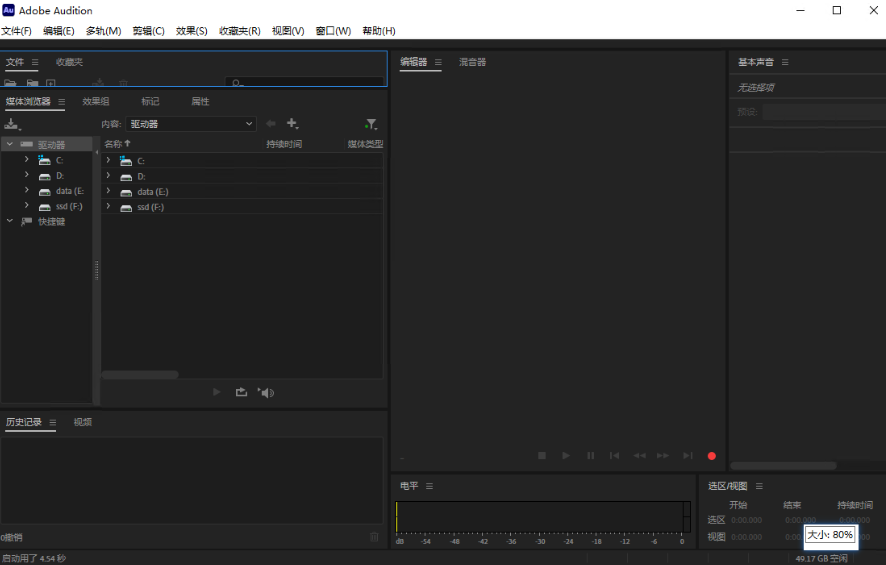The width and height of the screenshot is (886, 565).
Task: Click the 视图 start time value 0:00.000
Action: [746, 537]
